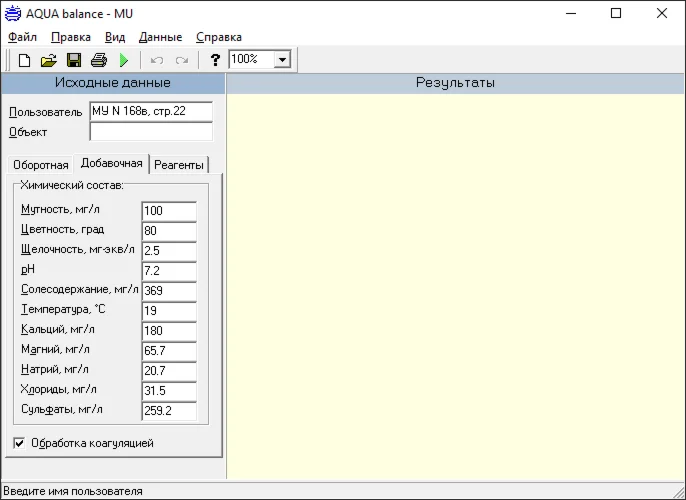
Task: Click the printer icon in toolbar
Action: [x=98, y=60]
